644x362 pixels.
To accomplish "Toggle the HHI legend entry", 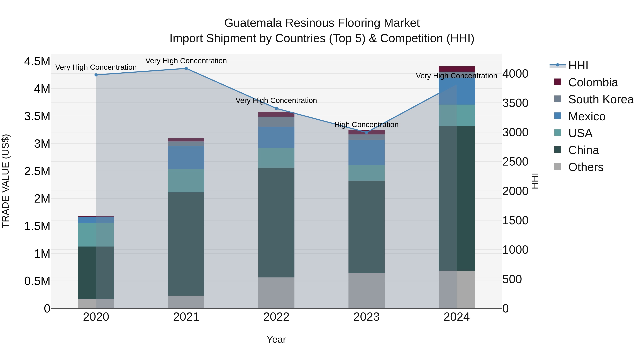I will pos(569,65).
